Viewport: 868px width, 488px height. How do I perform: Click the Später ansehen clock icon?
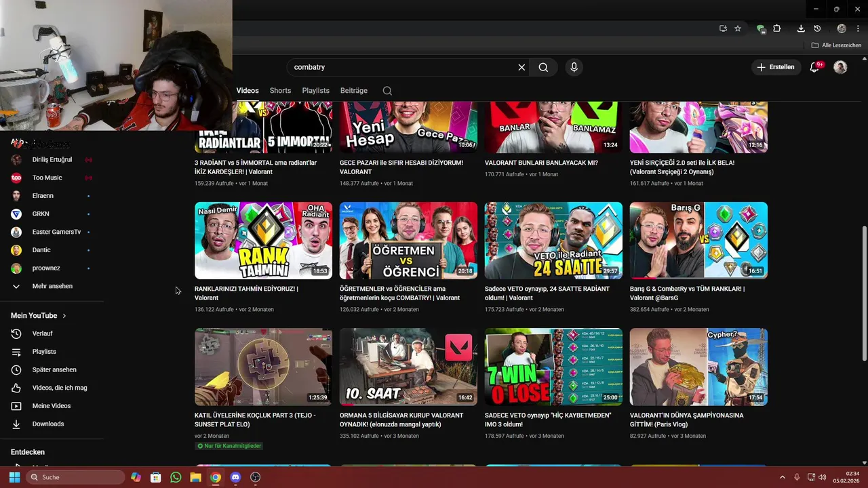(x=16, y=369)
